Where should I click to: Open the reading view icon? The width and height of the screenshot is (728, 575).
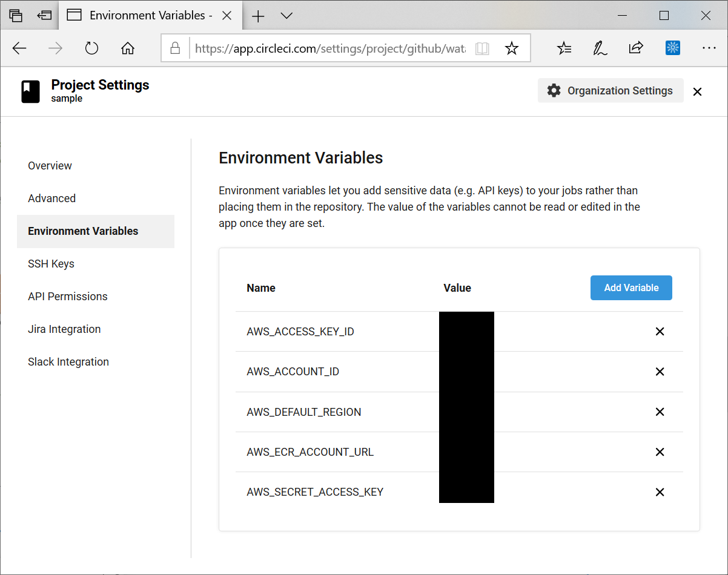click(x=482, y=48)
